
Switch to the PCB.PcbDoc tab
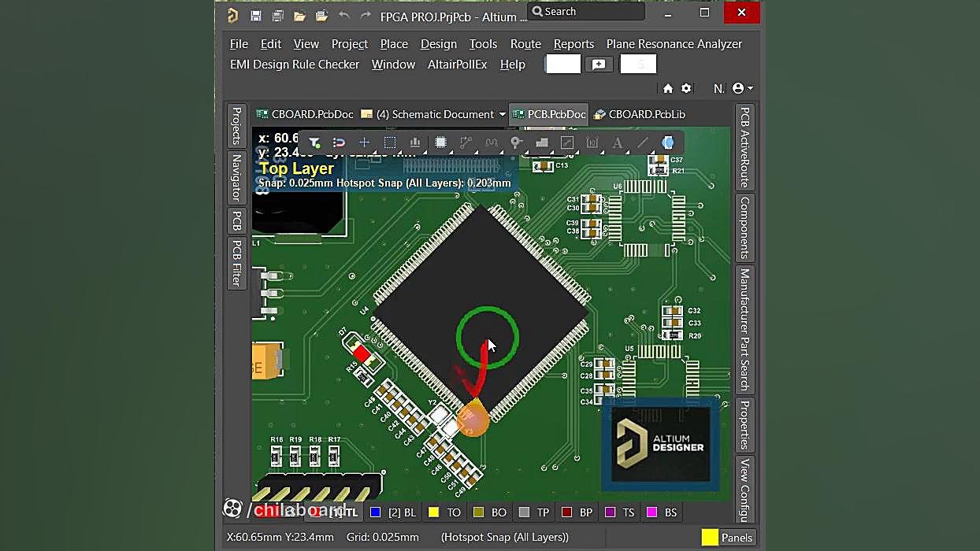coord(549,114)
